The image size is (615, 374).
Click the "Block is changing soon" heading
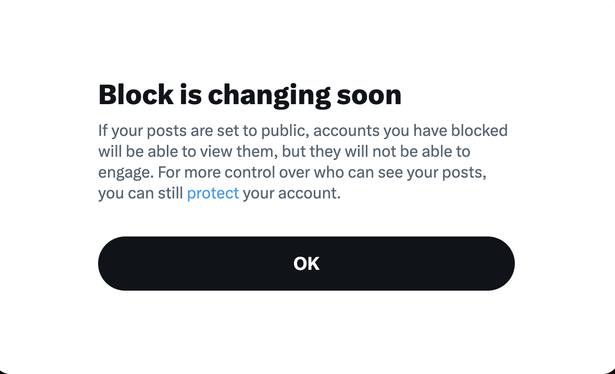[x=250, y=95]
